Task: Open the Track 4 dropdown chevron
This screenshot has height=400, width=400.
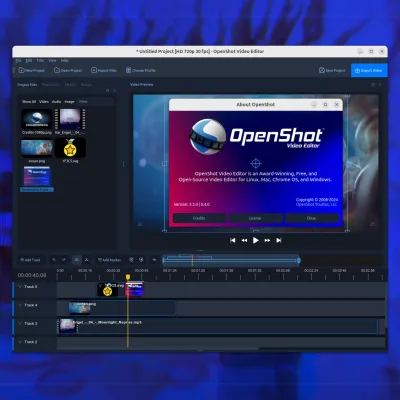Action: (20, 305)
